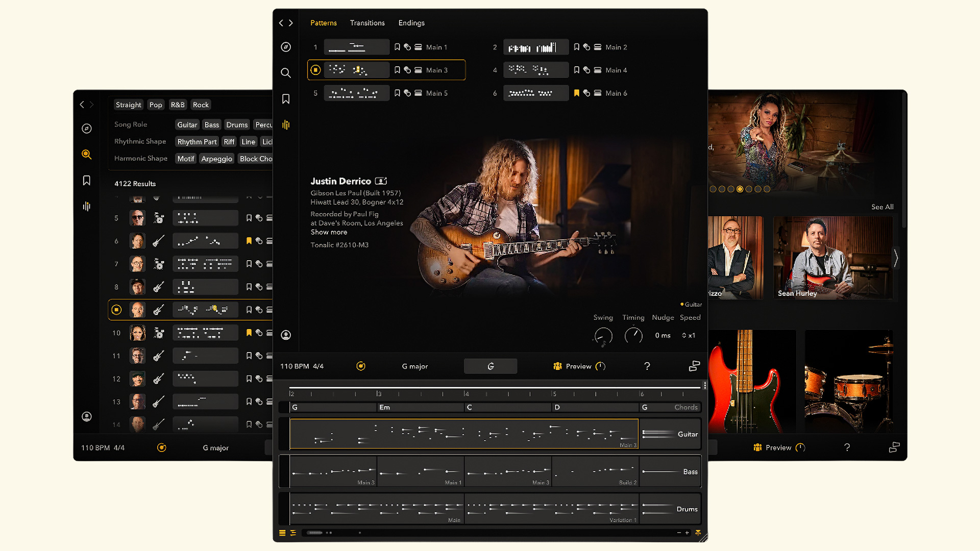The image size is (980, 551).
Task: Click the tag icon for Main 2 pattern
Action: point(586,47)
